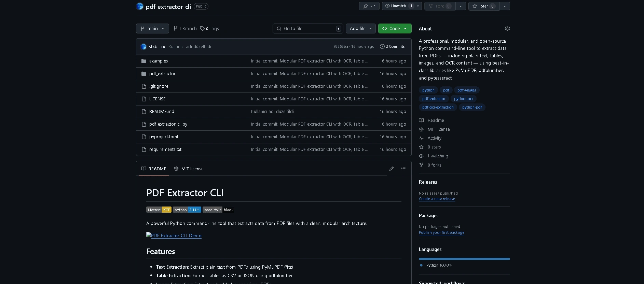This screenshot has width=644, height=284.
Task: Click the scale icon beside MIT license in About
Action: 421,129
